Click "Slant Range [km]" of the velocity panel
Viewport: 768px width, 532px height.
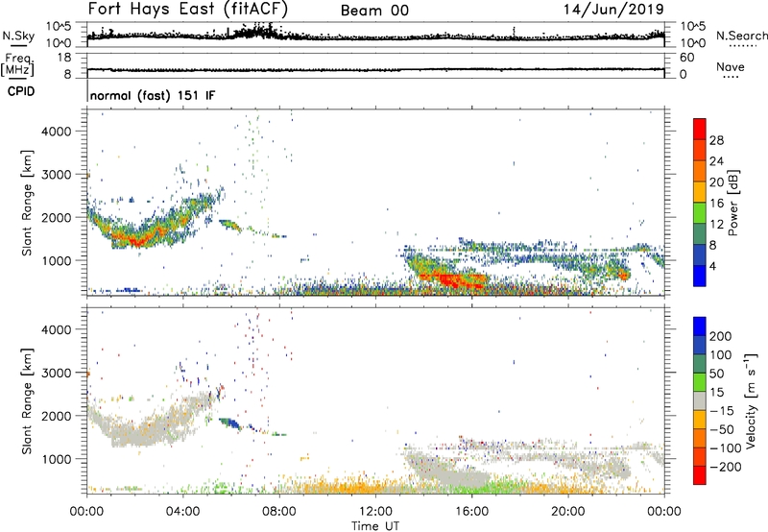click(27, 401)
